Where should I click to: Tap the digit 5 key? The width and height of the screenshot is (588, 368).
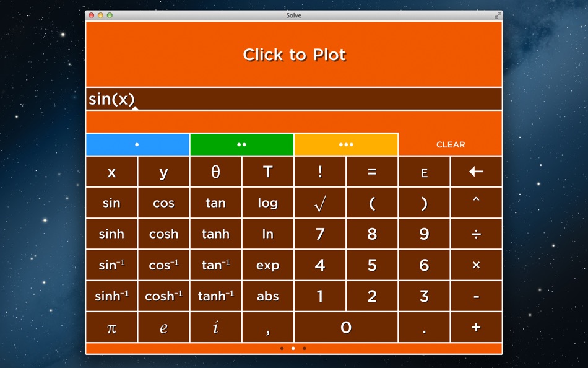click(372, 266)
